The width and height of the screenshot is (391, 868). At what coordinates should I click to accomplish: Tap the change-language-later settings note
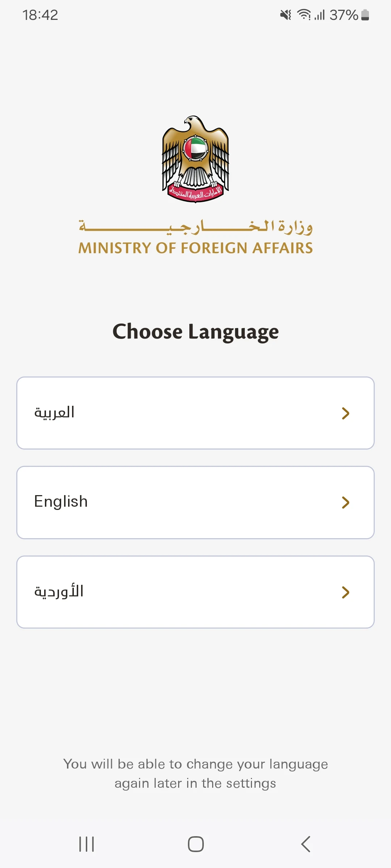[x=195, y=774]
